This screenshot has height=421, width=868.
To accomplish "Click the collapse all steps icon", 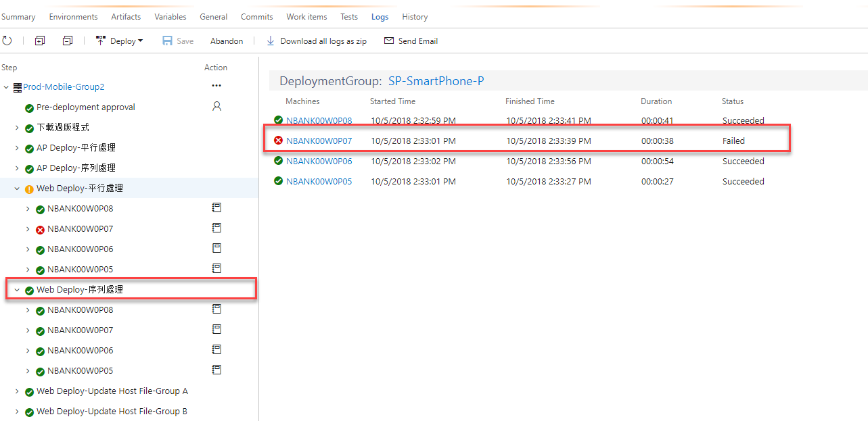I will (67, 41).
